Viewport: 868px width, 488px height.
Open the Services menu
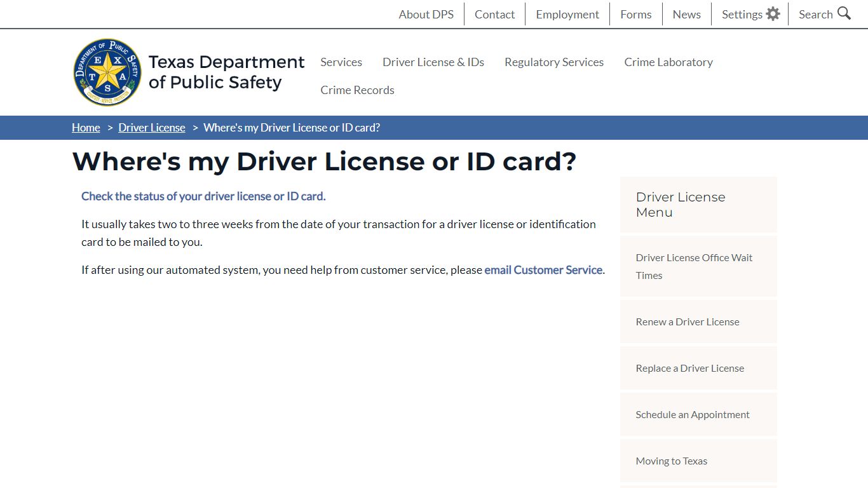[x=341, y=62]
